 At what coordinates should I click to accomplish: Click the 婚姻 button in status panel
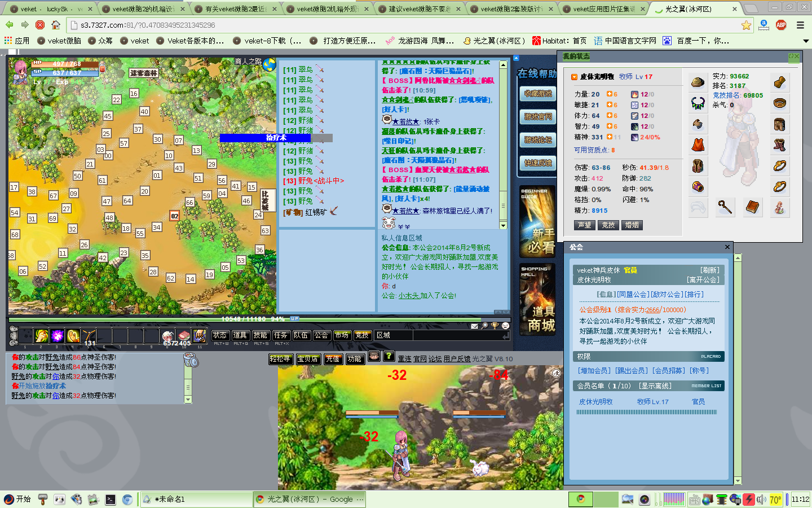click(632, 225)
